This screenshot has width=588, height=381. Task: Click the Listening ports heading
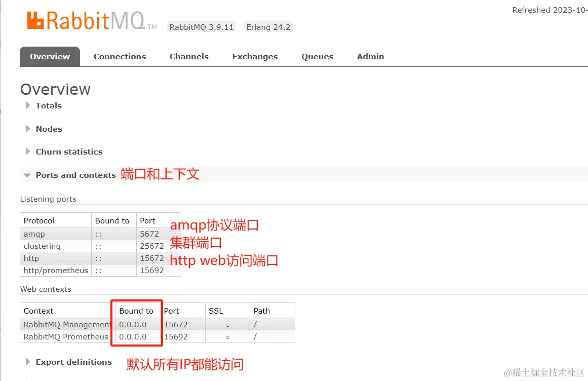tap(48, 199)
